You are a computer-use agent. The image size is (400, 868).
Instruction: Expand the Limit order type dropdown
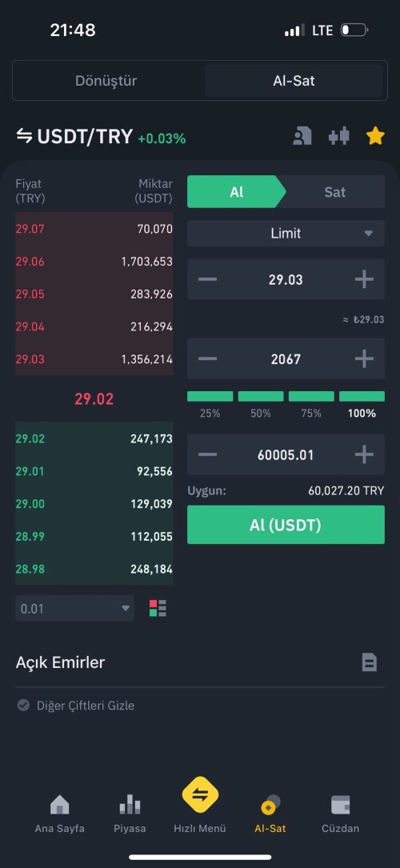pyautogui.click(x=286, y=233)
